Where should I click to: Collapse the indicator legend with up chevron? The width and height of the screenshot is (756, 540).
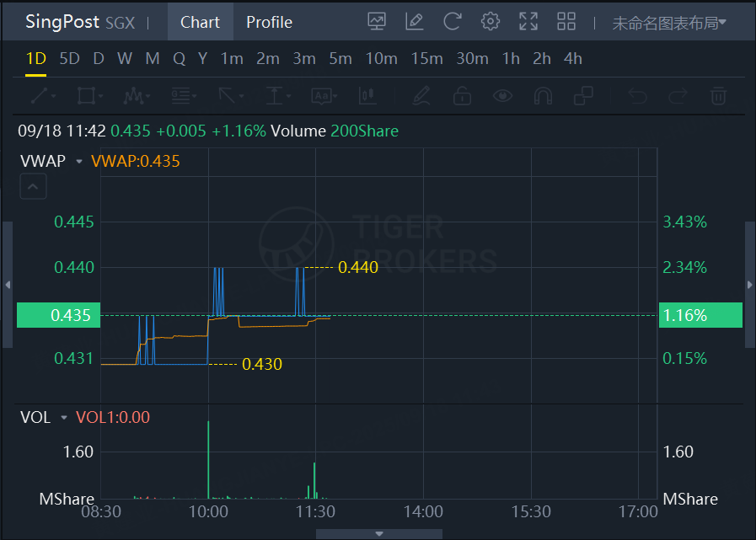click(33, 186)
